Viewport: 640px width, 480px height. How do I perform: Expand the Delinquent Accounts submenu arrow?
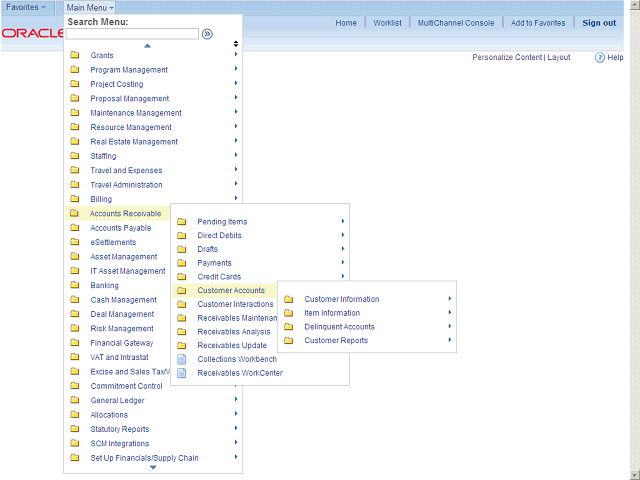click(450, 326)
